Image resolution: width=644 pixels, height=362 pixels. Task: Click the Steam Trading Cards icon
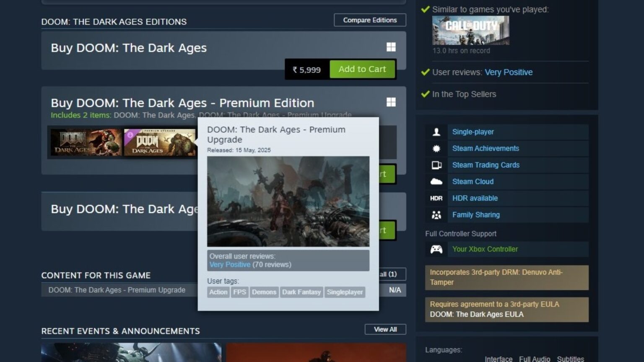point(436,165)
